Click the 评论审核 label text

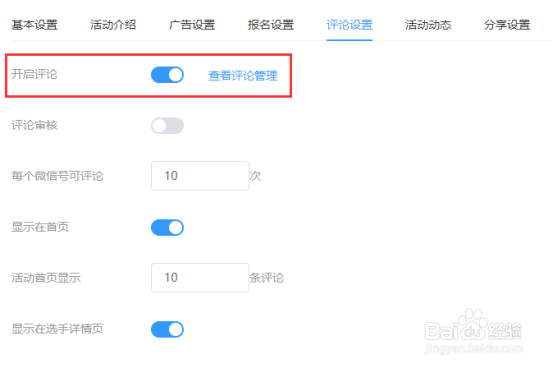[x=34, y=125]
